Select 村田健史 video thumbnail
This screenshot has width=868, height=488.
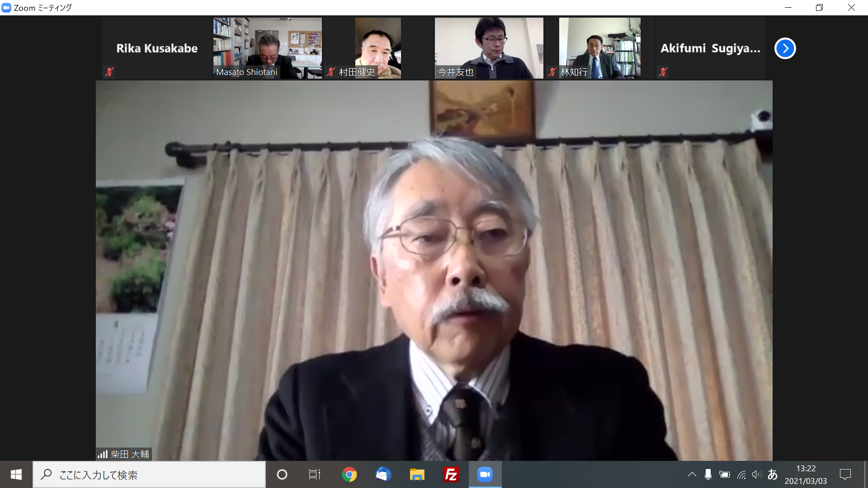(x=378, y=48)
